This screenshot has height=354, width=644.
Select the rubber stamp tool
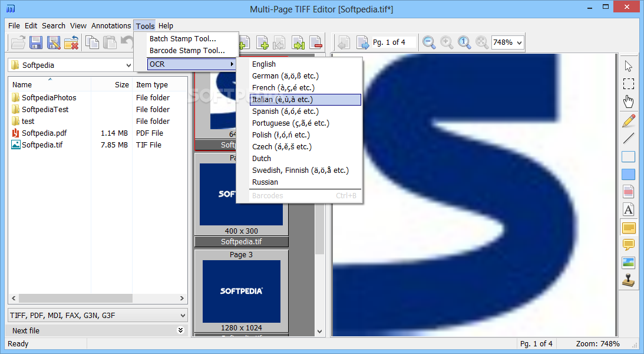629,280
